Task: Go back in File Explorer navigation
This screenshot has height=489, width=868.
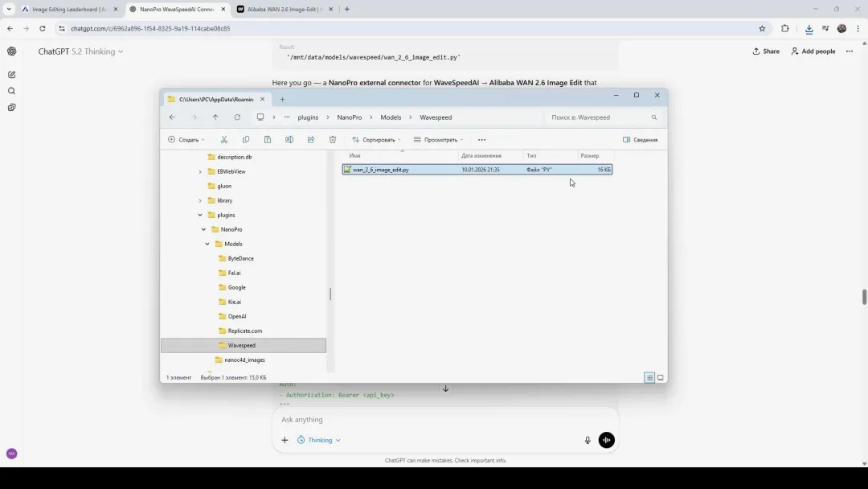Action: pyautogui.click(x=172, y=117)
